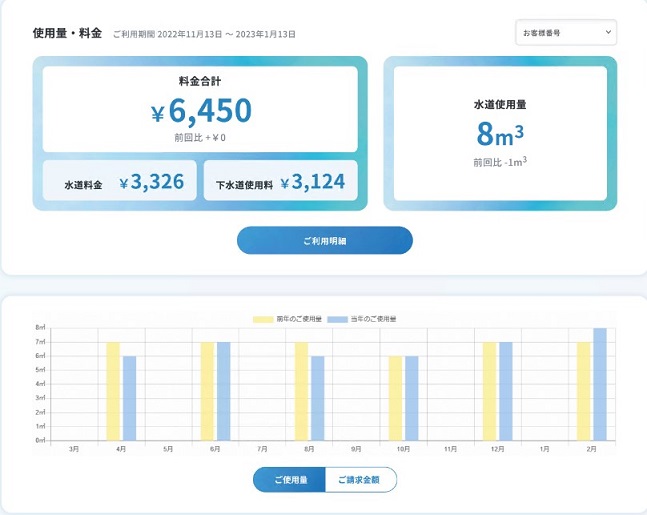Click the blue February current-year bar
Screen dimensions: 647x515
[x=599, y=385]
